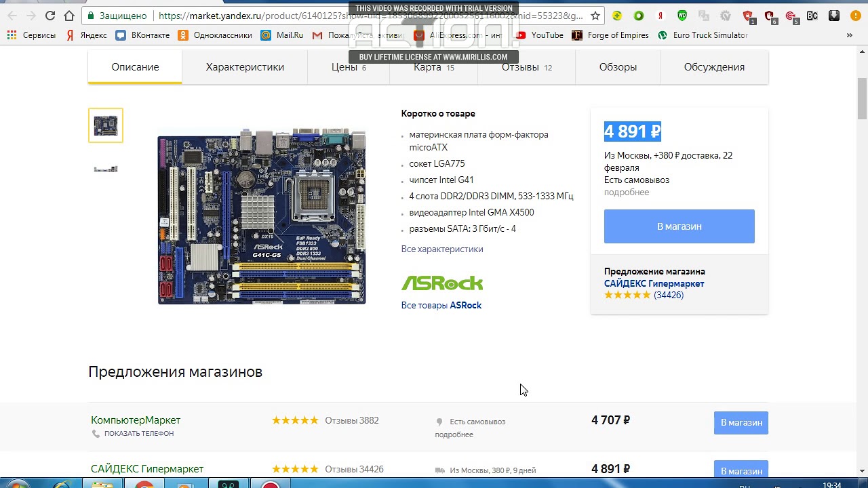This screenshot has height=488, width=868.
Task: Click В магазин for the 4 707 ₽ offer
Action: [x=741, y=422]
